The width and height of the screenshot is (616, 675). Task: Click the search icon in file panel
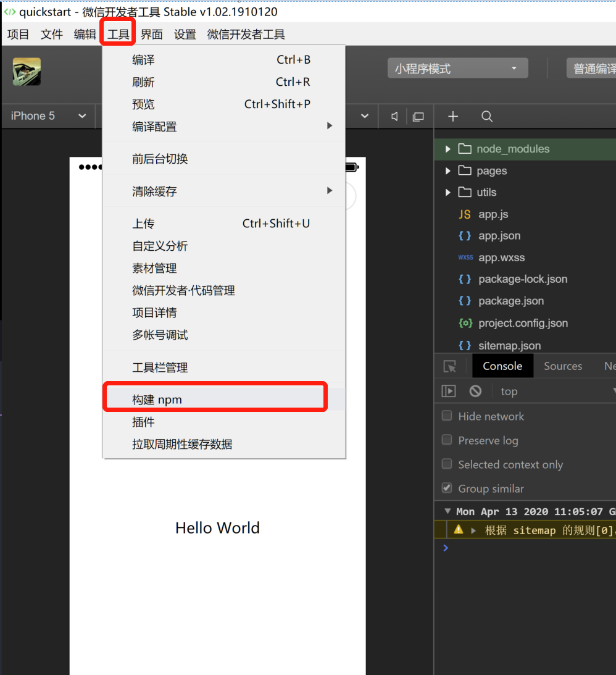[486, 116]
